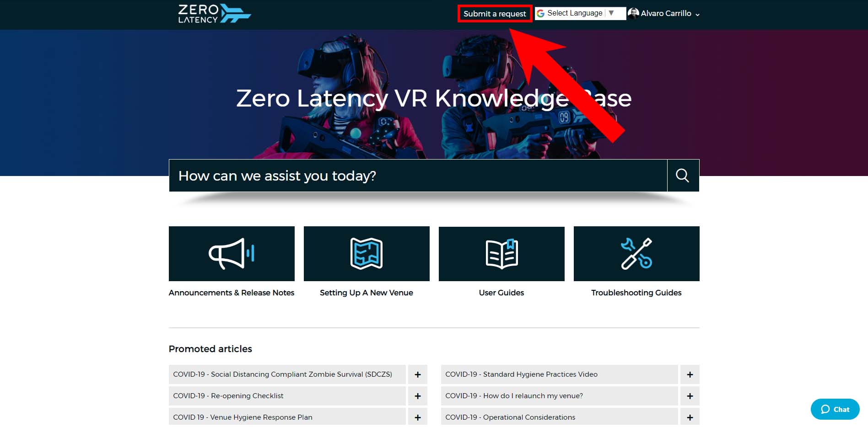Expand Social Distancing Compliant Zombie Survival article
This screenshot has width=868, height=427.
418,374
